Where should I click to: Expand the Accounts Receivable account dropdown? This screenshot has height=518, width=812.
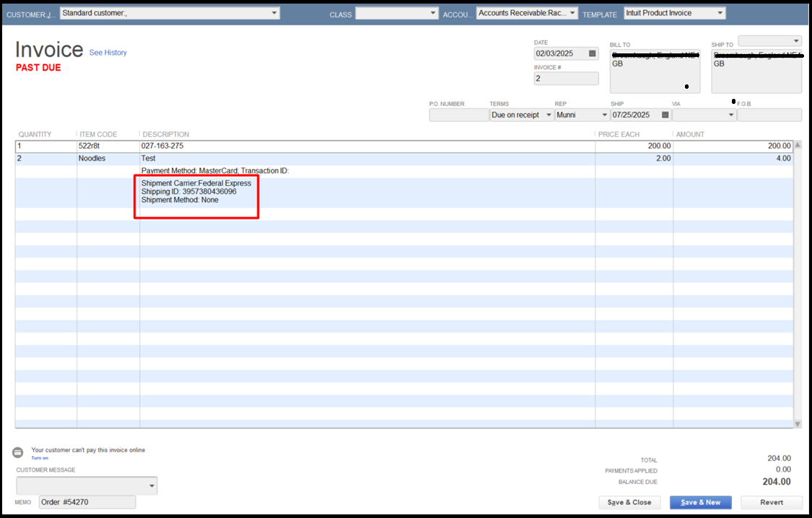tap(572, 13)
